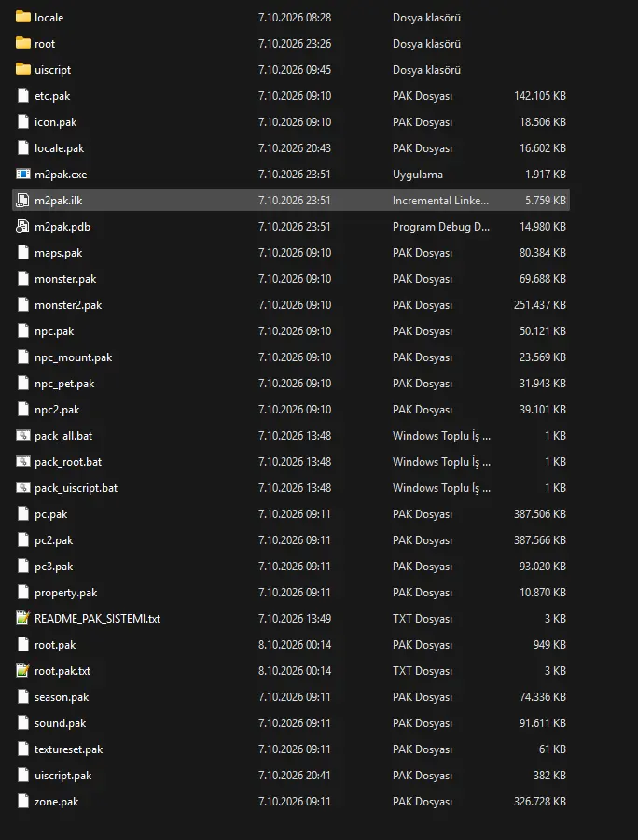The height and width of the screenshot is (840, 638).
Task: Select the file name npc_mount.pak
Action: click(74, 357)
